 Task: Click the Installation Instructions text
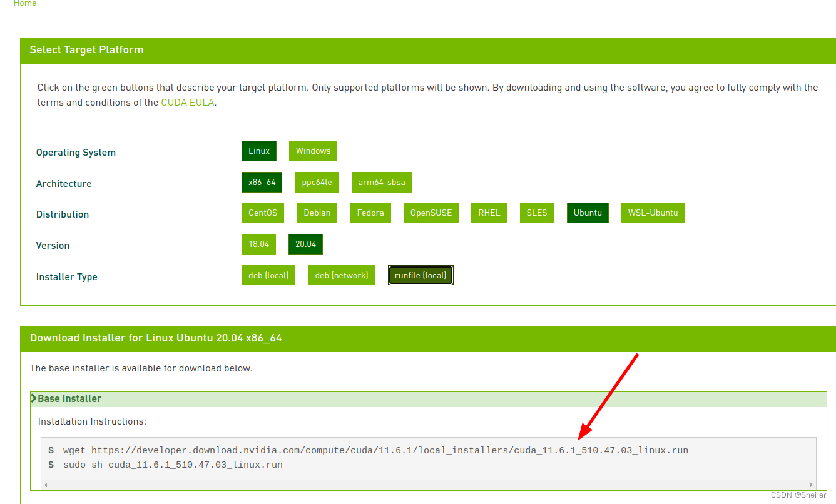pyautogui.click(x=92, y=421)
